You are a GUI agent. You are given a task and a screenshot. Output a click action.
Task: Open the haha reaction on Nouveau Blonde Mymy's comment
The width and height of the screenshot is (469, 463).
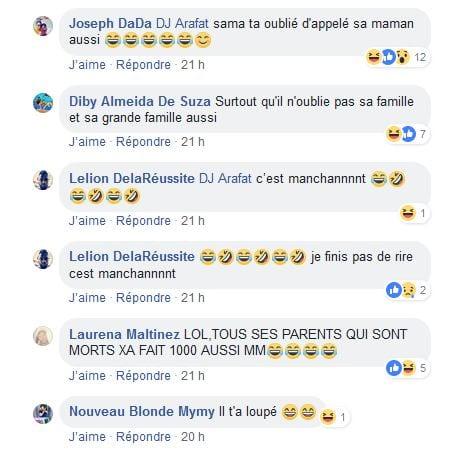click(x=333, y=417)
